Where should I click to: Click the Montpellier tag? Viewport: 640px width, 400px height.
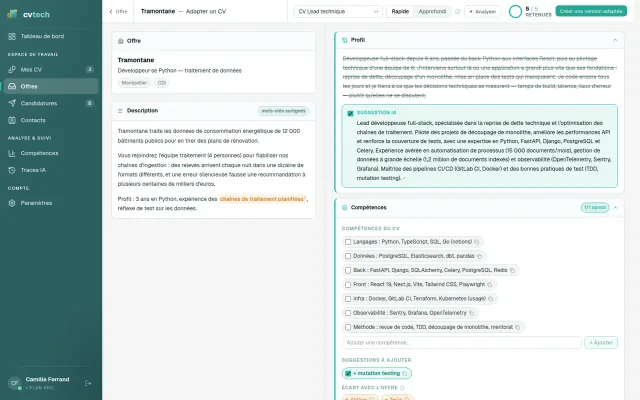[x=134, y=83]
